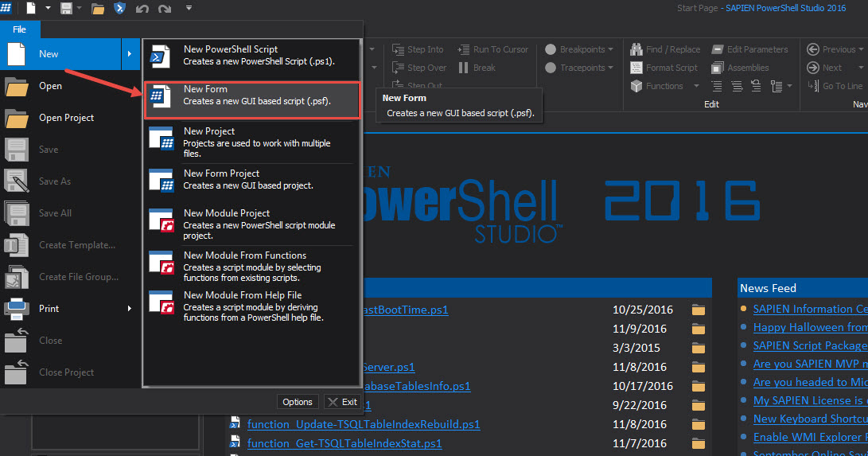
Task: Click New Module From Functions icon
Action: 161,263
